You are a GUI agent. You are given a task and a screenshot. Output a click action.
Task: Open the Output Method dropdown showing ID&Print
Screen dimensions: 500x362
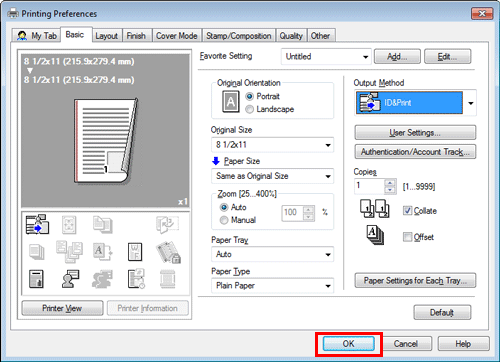pos(415,103)
